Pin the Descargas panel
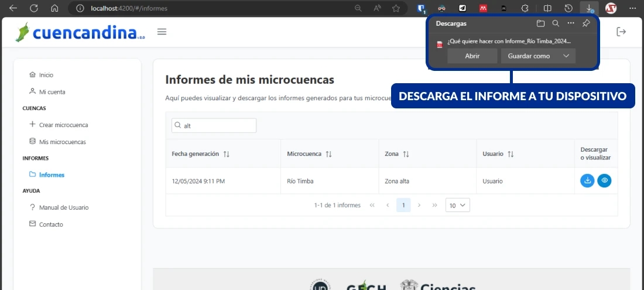This screenshot has height=290, width=644. (x=586, y=23)
